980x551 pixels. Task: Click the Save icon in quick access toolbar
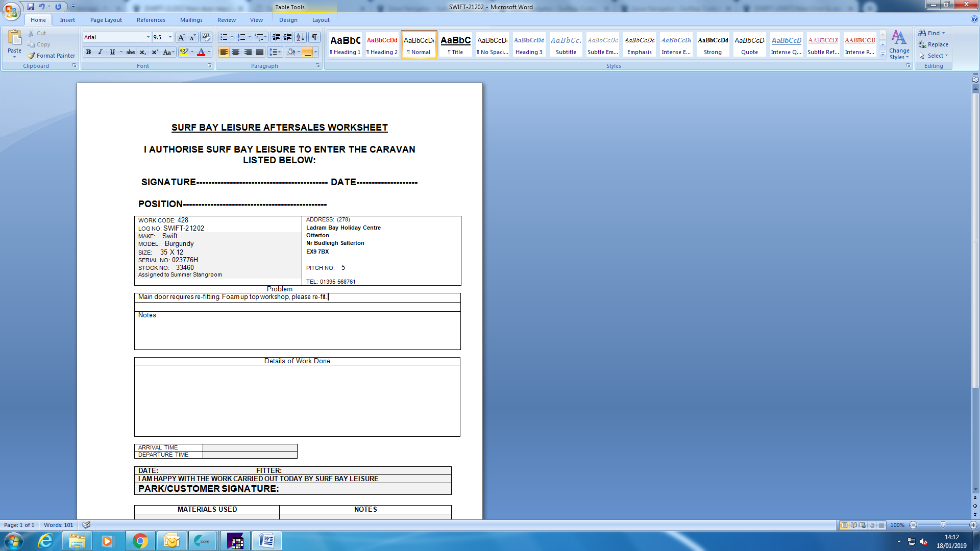tap(31, 7)
